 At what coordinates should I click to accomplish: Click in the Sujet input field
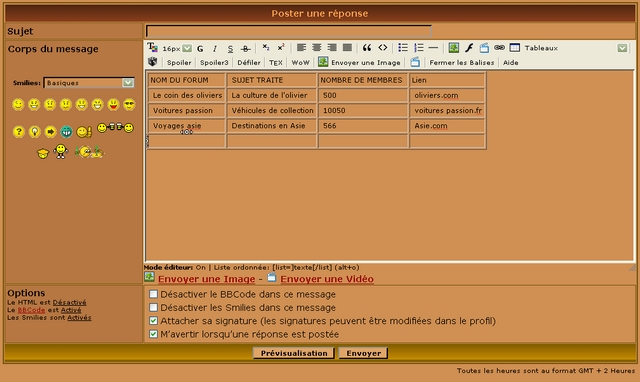point(289,31)
